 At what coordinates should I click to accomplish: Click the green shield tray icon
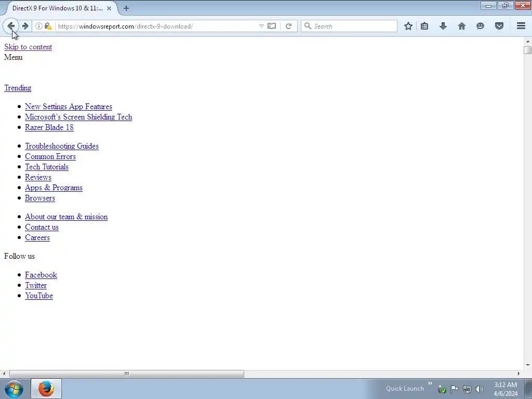[x=442, y=389]
